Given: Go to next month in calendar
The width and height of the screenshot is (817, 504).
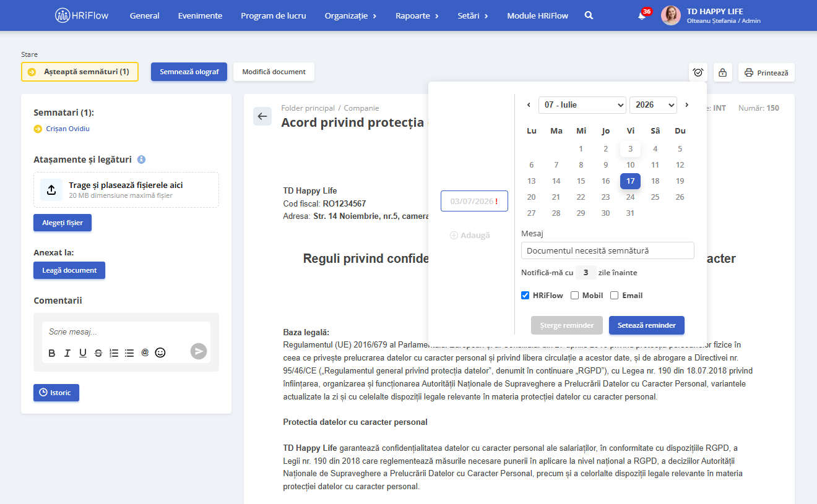Looking at the screenshot, I should click(x=686, y=105).
